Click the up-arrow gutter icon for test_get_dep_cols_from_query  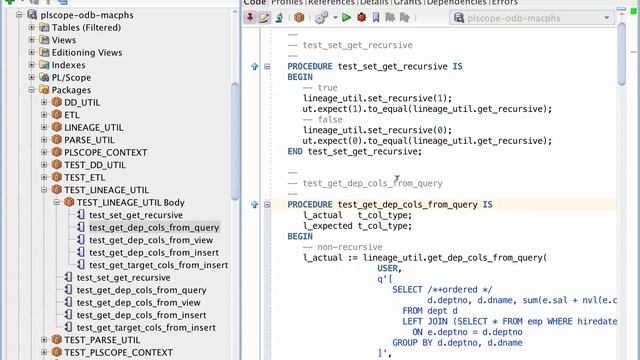[255, 204]
